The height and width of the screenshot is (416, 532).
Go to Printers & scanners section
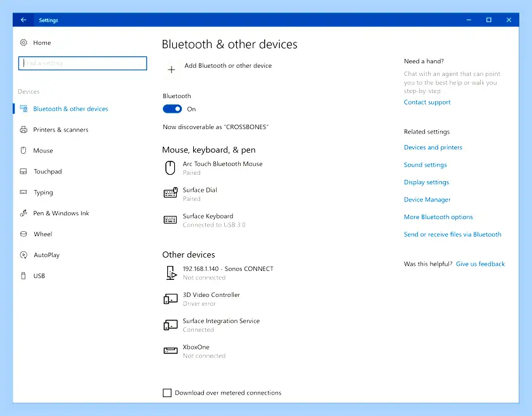(61, 130)
